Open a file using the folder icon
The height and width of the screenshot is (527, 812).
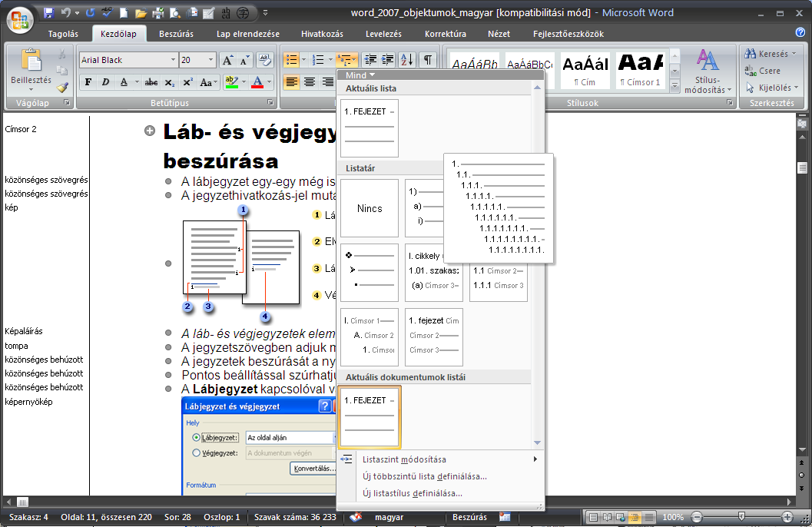[x=141, y=13]
